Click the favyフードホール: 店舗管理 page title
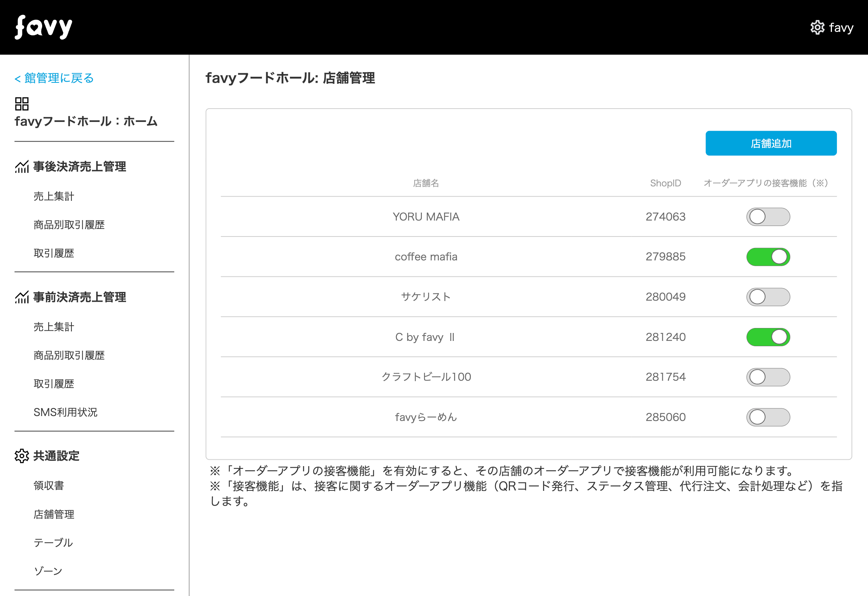Screen dimensions: 868x596 coord(290,78)
